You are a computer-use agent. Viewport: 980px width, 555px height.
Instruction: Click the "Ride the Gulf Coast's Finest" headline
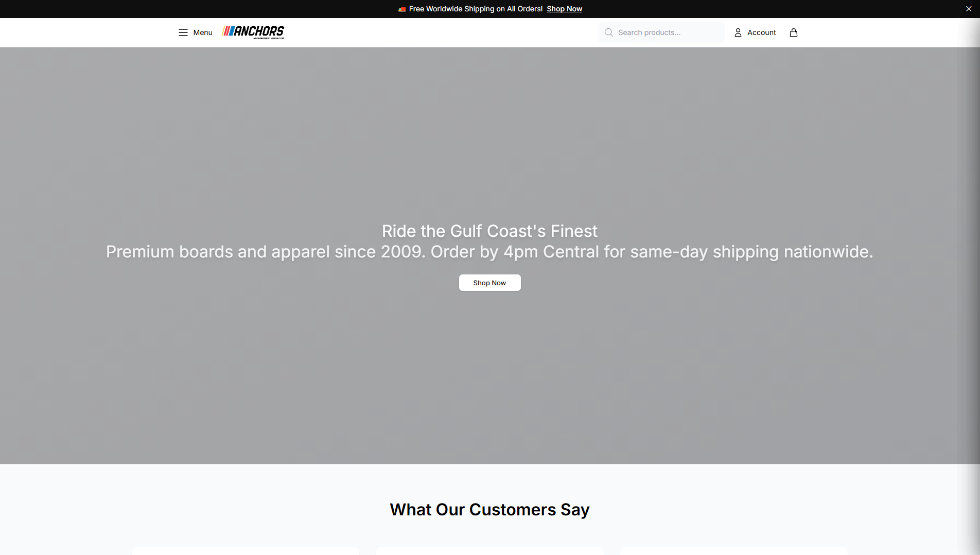tap(489, 231)
